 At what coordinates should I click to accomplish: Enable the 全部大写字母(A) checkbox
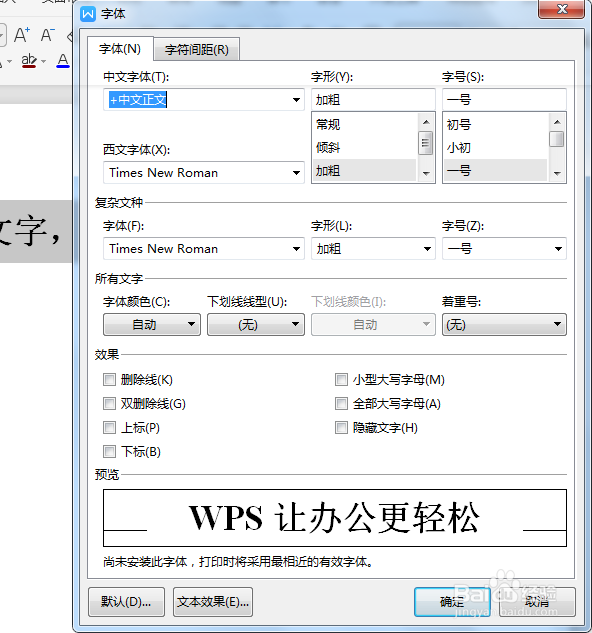[341, 404]
